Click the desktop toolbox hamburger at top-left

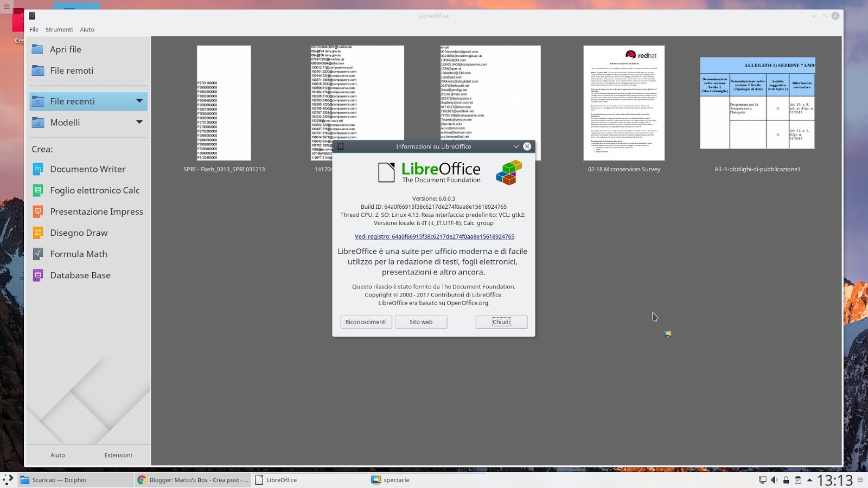[7, 8]
